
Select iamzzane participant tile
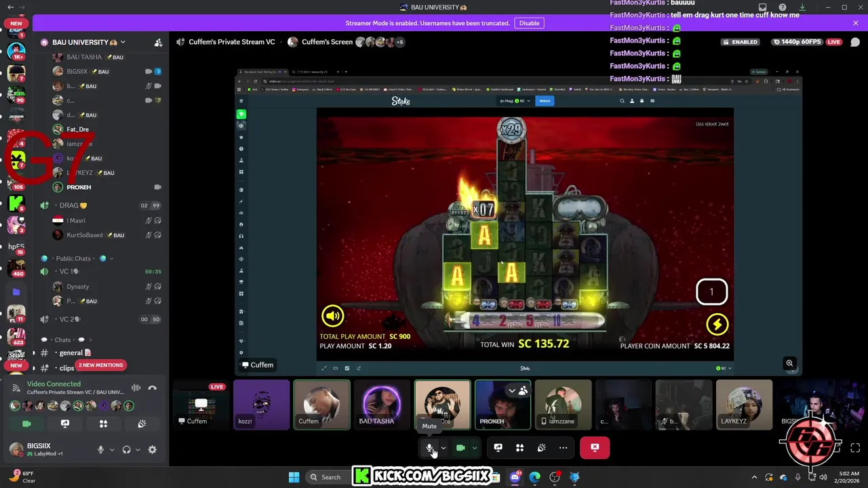563,405
